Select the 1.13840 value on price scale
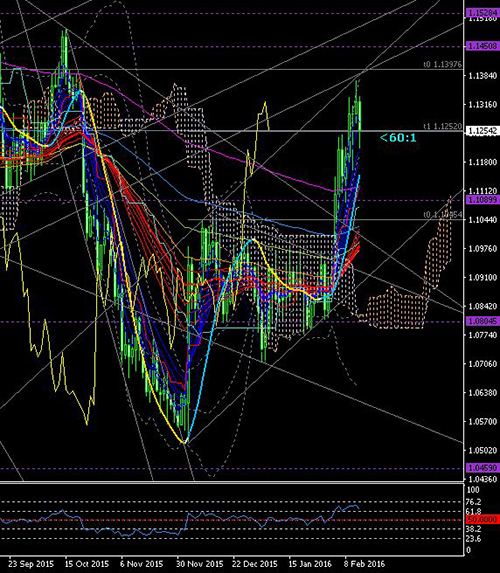The image size is (500, 573). tap(483, 76)
